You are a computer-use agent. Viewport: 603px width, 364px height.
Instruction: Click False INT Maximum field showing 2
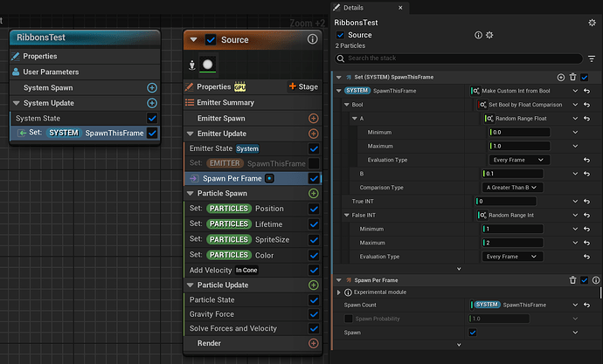tap(512, 243)
